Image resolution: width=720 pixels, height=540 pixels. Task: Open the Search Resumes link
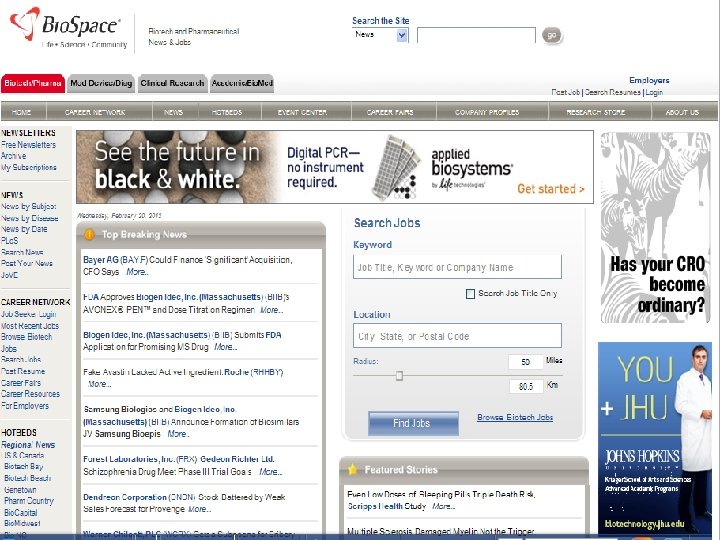click(x=613, y=92)
